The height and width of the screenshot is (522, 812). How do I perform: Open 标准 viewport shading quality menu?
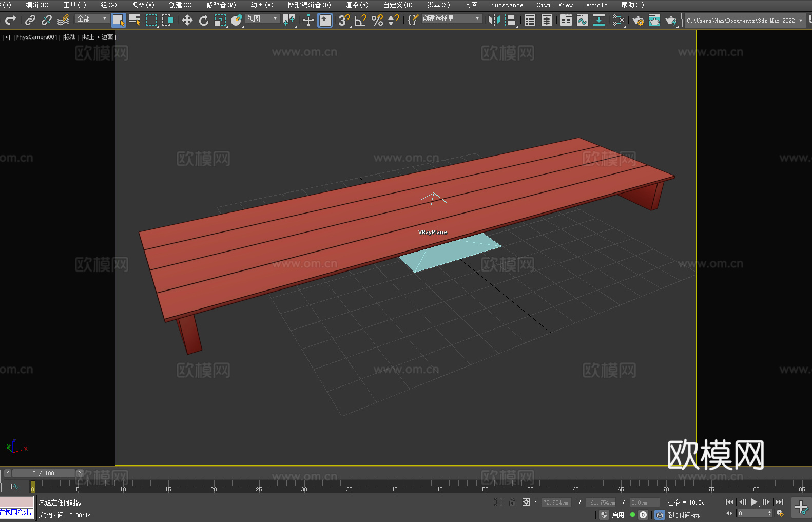[70, 37]
